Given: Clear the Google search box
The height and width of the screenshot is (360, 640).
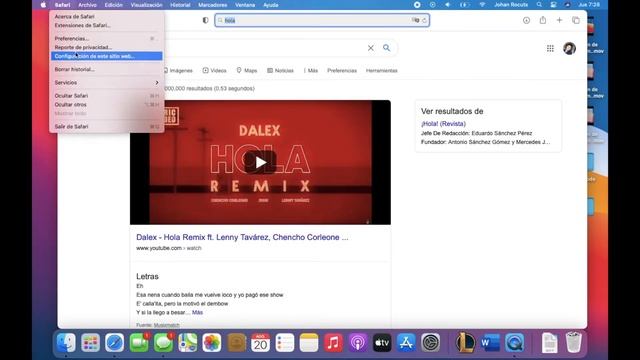Looking at the screenshot, I should (x=371, y=48).
